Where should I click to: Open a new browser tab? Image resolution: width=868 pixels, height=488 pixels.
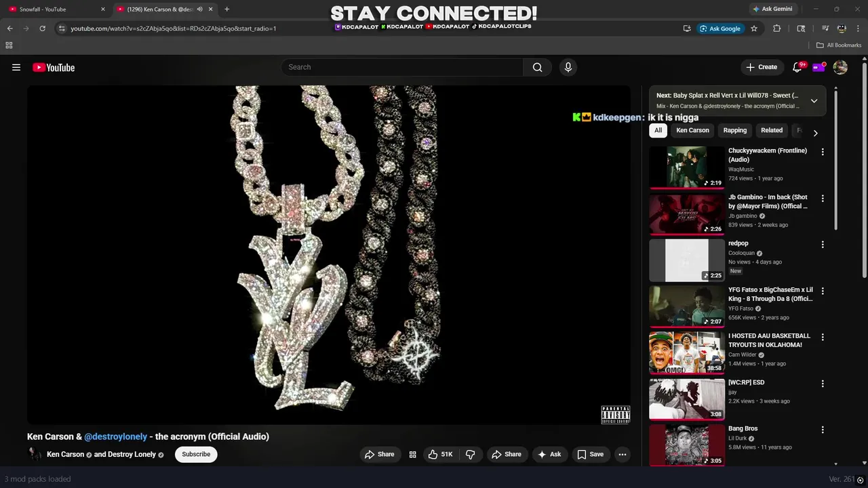tap(226, 9)
